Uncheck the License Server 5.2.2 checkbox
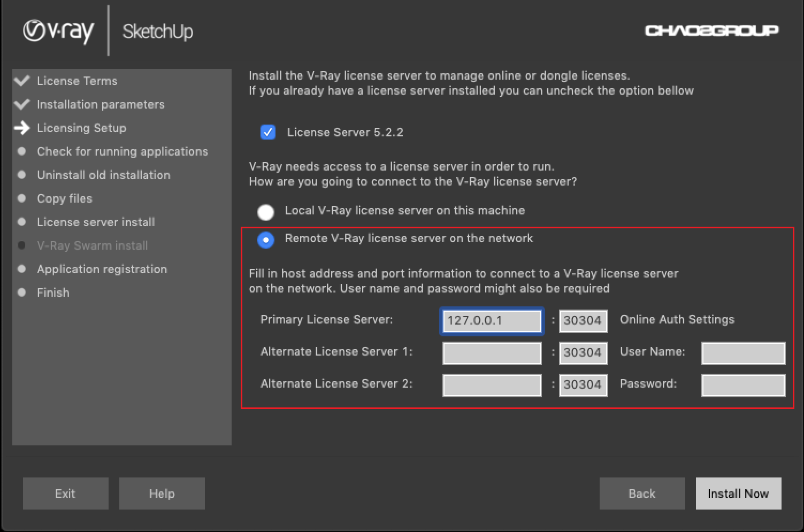 coord(267,132)
